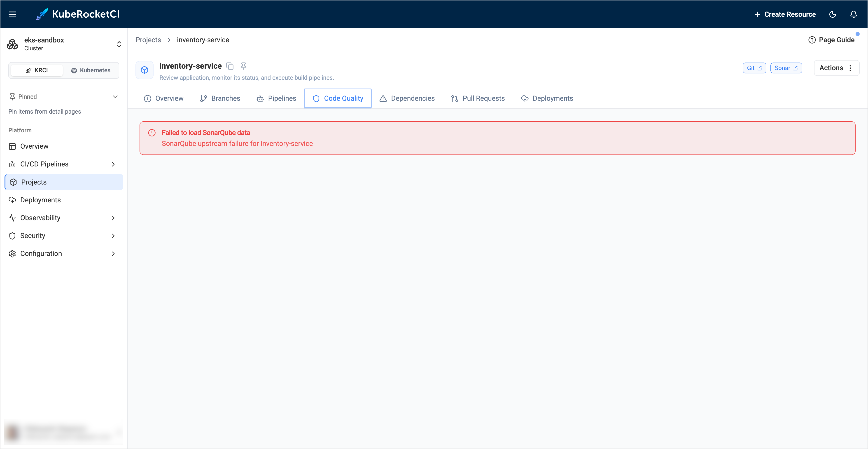Switch to the Dependencies tab
868x449 pixels.
click(407, 98)
